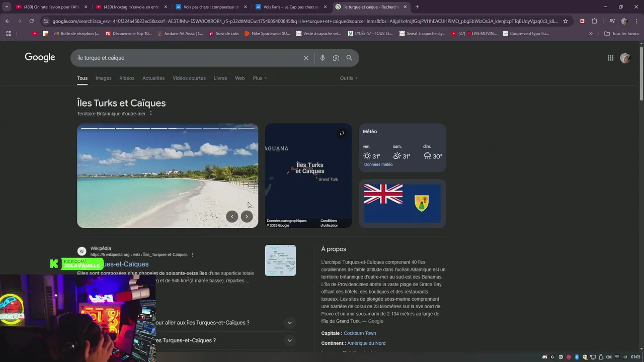Click the Sunday 30° weather forecast
The image size is (644, 362).
pos(433,152)
